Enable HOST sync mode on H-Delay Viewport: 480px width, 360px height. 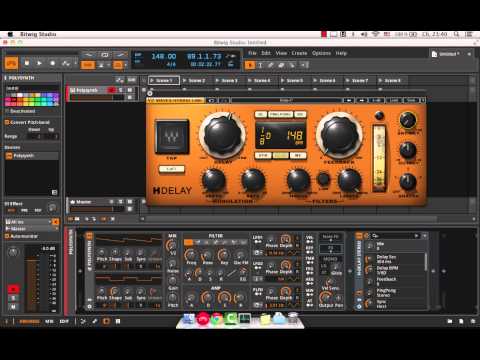click(x=281, y=155)
